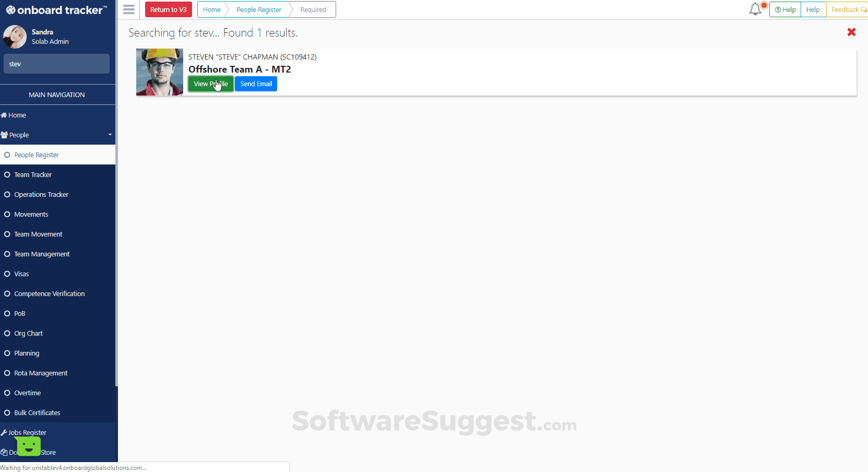Open Movements menu item
Image resolution: width=868 pixels, height=472 pixels.
tap(57, 214)
